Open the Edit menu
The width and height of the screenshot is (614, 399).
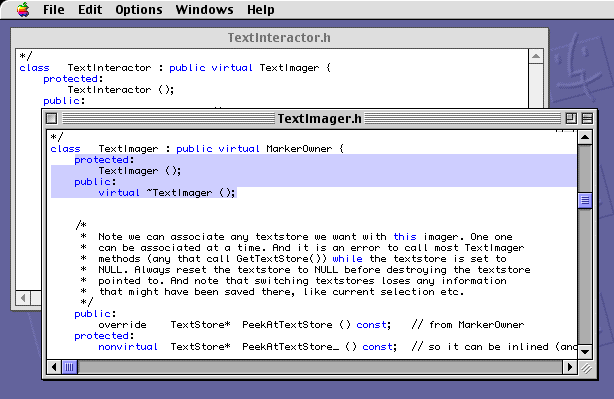tap(90, 9)
